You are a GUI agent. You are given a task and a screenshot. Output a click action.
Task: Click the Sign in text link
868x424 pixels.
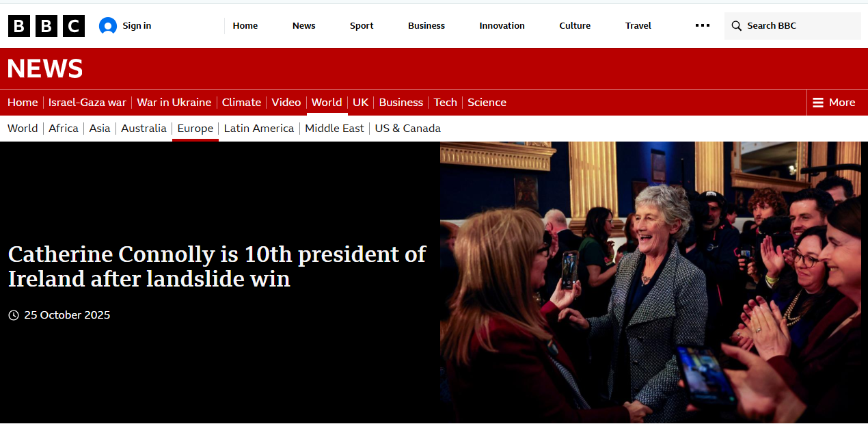[137, 26]
